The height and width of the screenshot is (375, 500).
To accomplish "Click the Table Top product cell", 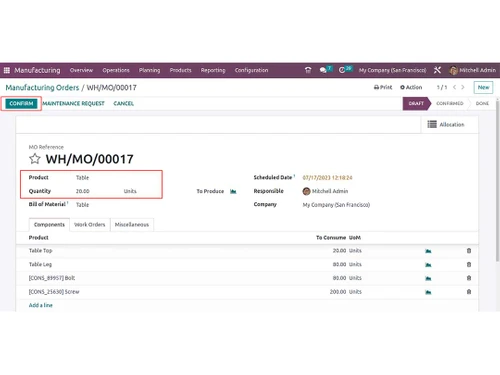I will tap(41, 251).
